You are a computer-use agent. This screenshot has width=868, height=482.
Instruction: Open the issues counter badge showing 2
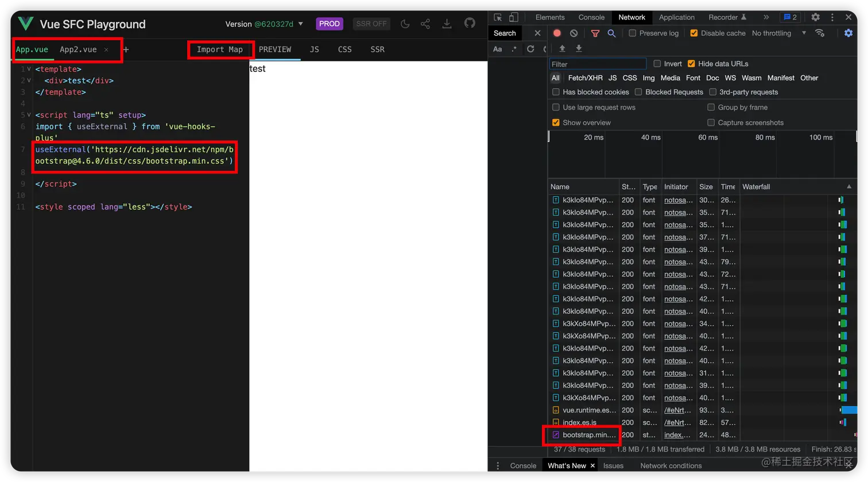(x=790, y=17)
